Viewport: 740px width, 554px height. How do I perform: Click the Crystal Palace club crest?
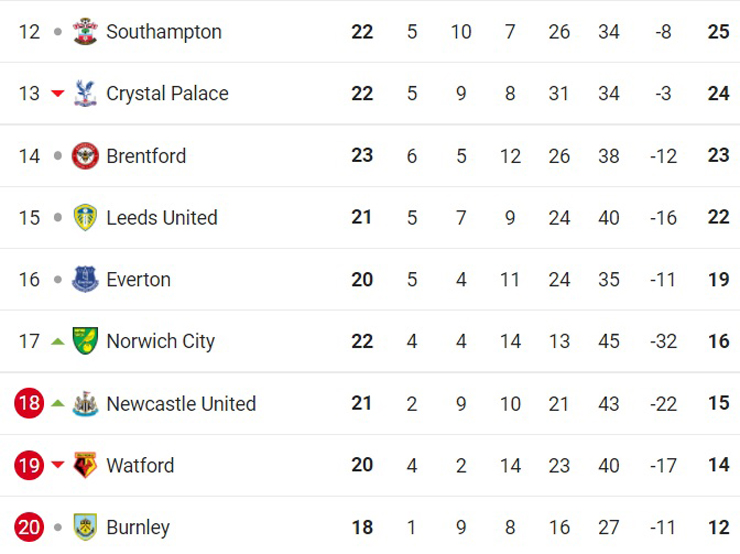point(86,94)
